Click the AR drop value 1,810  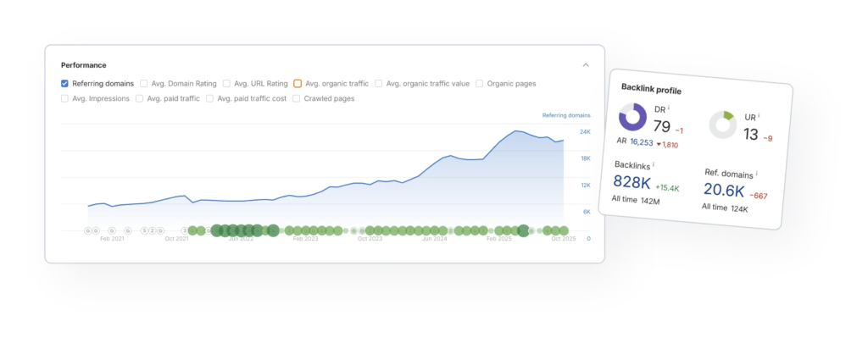(x=667, y=144)
